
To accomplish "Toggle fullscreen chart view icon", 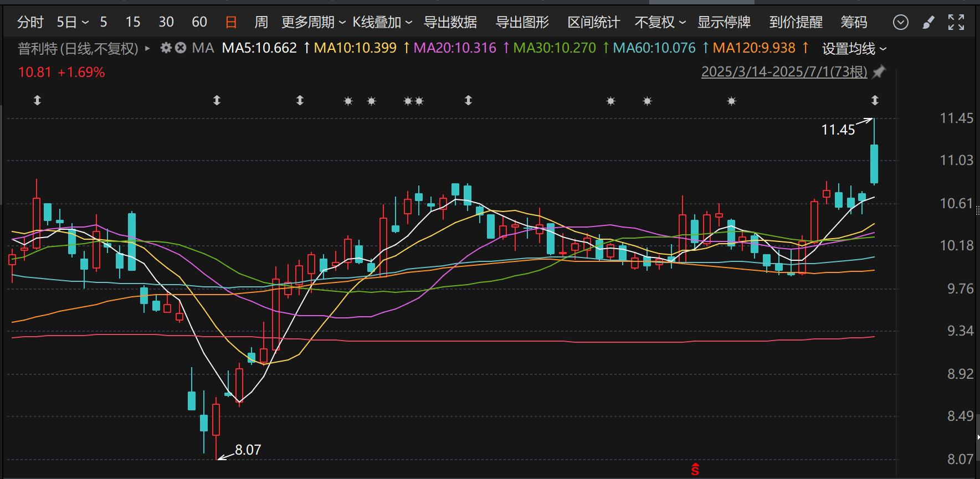I will coord(956,22).
